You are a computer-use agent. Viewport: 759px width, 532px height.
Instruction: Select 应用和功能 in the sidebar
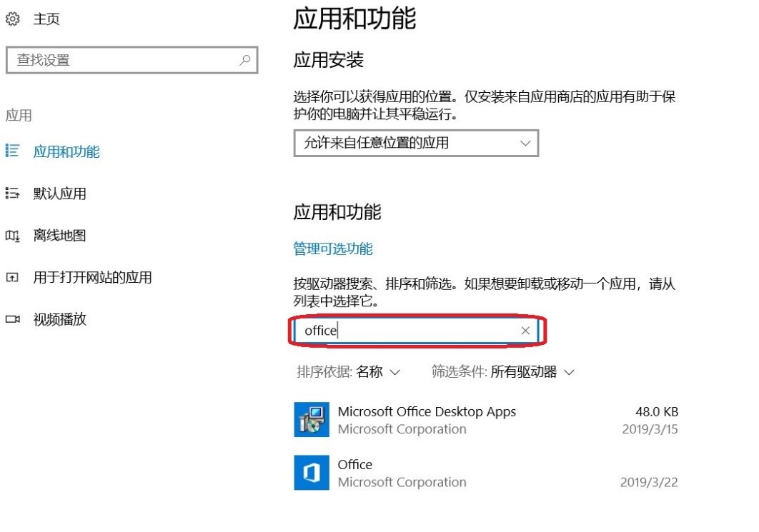66,151
